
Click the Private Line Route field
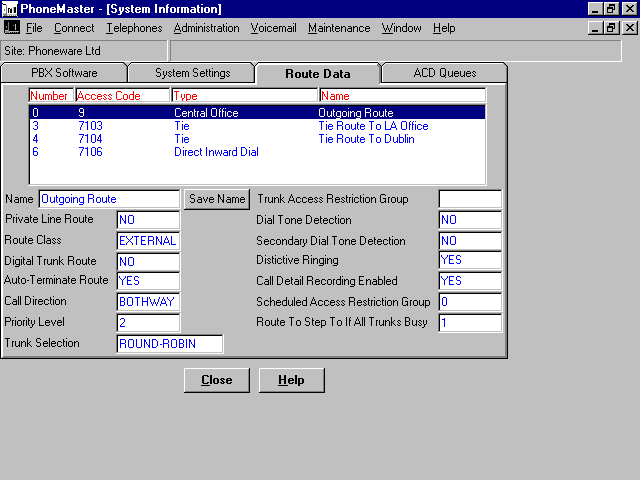tap(148, 220)
